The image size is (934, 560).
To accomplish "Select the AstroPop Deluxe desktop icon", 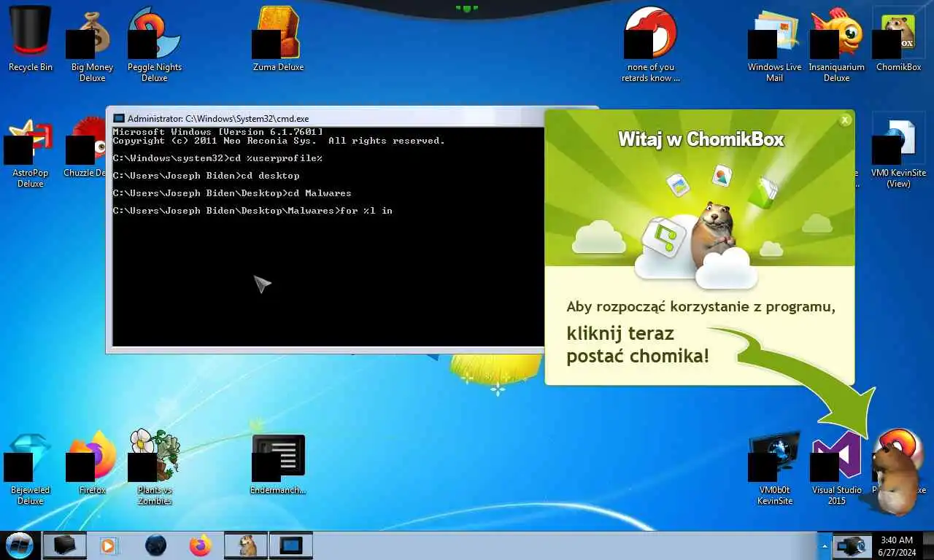I will point(31,152).
